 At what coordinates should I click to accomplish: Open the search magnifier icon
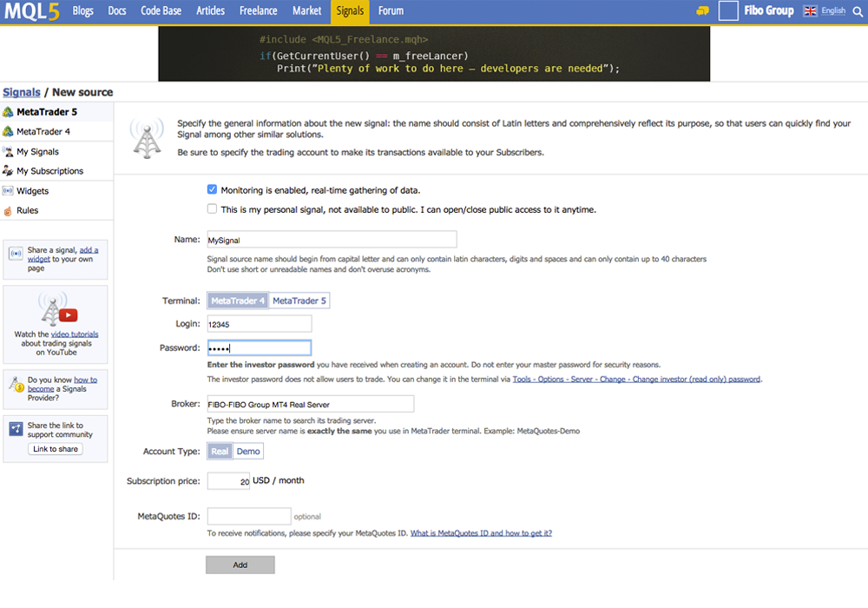coord(858,11)
